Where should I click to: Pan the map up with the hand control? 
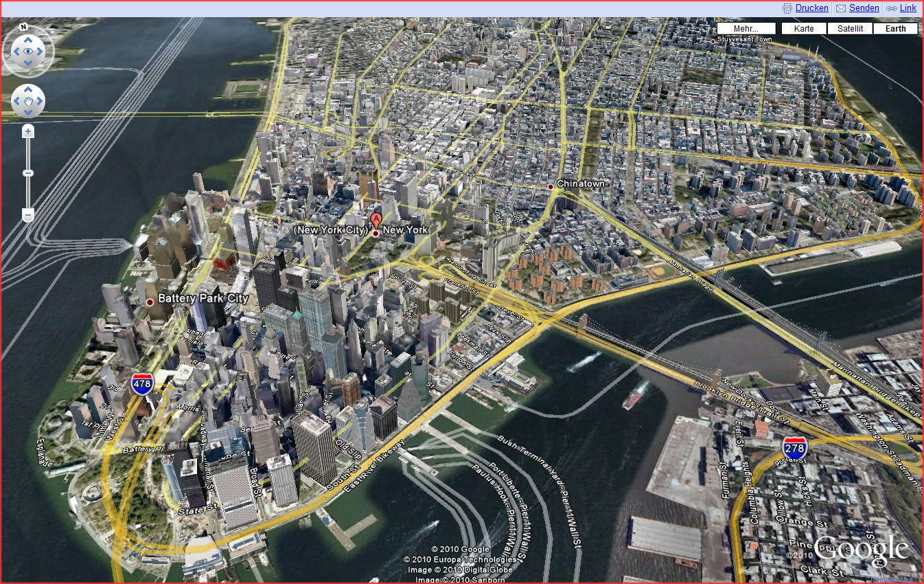[28, 91]
